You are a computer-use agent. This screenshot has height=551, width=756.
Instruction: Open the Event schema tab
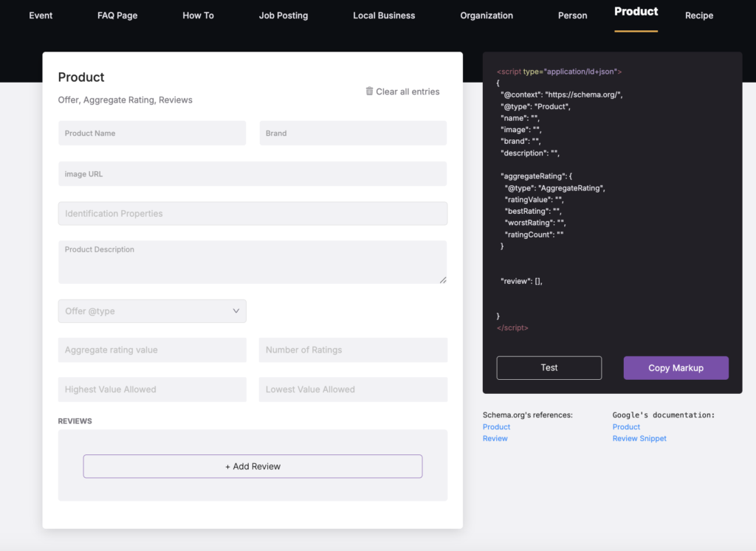[x=41, y=15]
